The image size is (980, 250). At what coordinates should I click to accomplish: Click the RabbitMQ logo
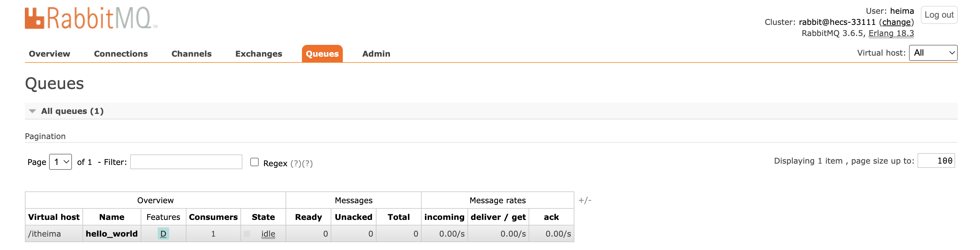(x=91, y=18)
